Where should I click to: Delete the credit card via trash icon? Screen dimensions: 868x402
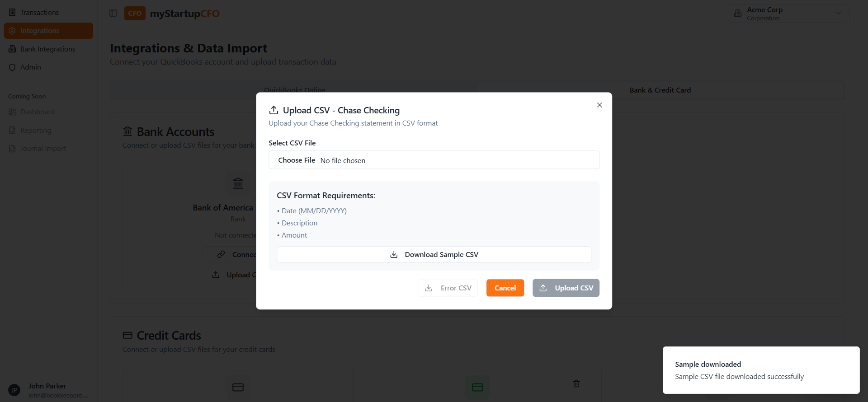[x=576, y=383]
